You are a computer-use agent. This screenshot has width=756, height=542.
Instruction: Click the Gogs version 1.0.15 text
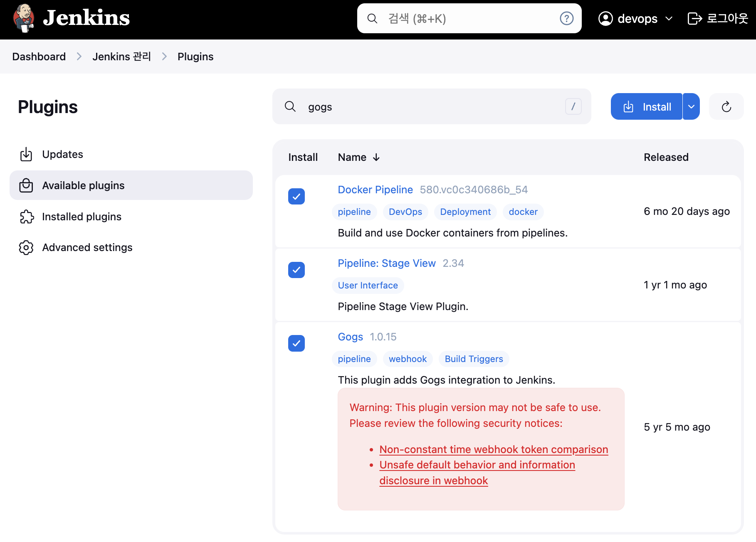pos(383,337)
